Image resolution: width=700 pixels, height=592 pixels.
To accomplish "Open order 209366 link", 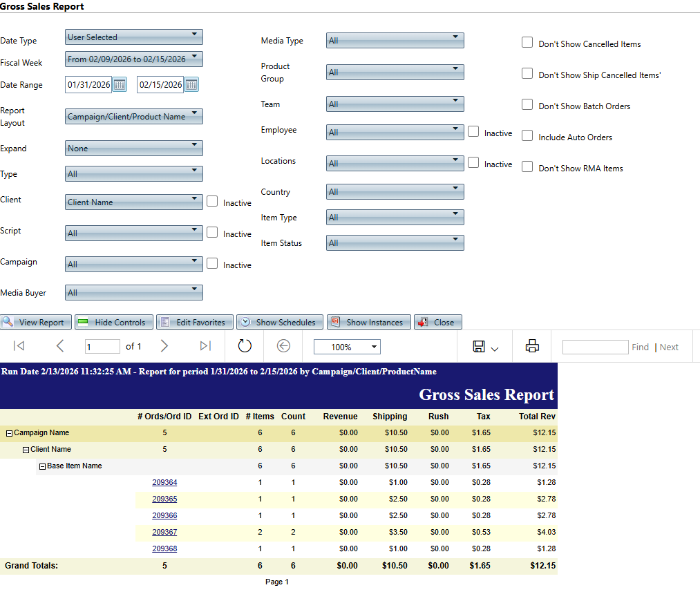I will (164, 515).
